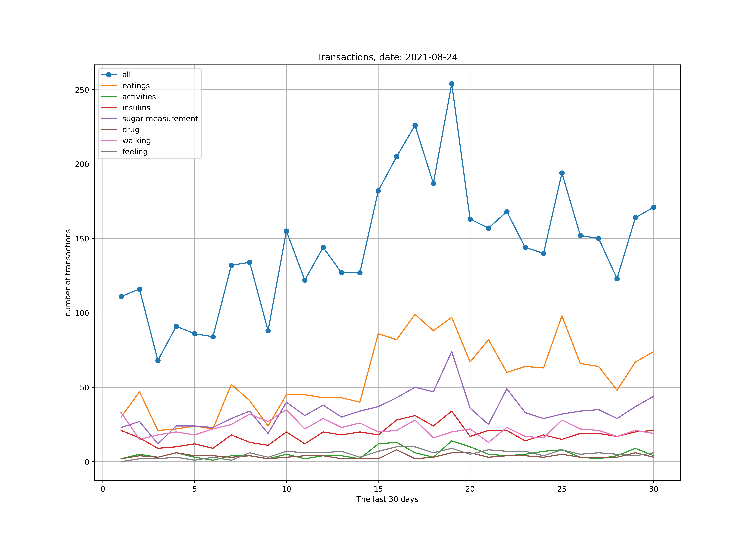Click the blue data point at day 25
This screenshot has height=540, width=756.
(x=562, y=173)
